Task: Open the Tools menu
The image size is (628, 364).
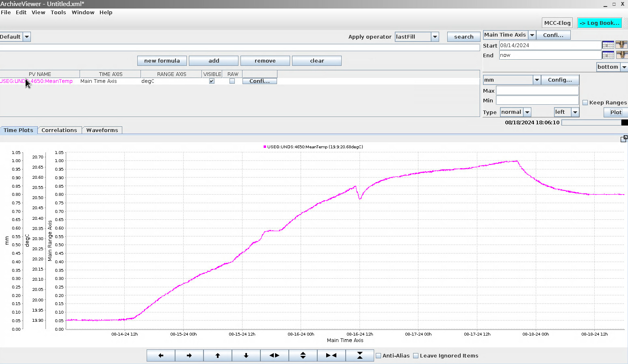Action: [x=58, y=12]
